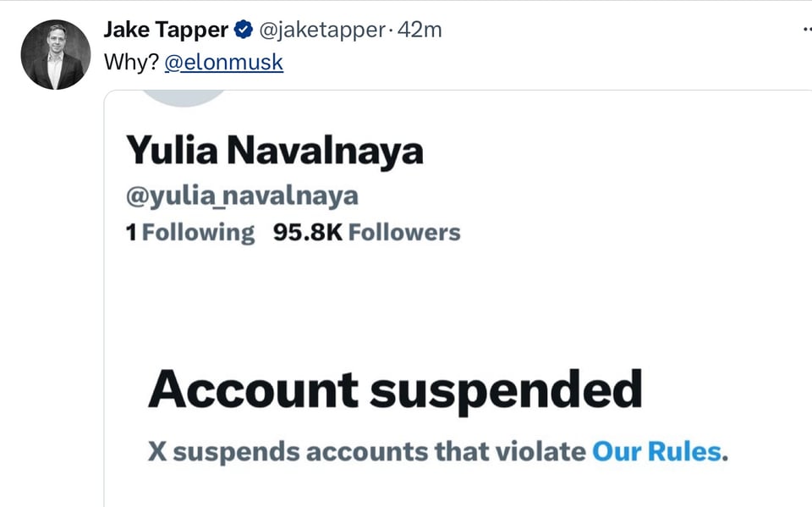
Task: Click the partial grey avatar placeholder circle
Action: (182, 96)
